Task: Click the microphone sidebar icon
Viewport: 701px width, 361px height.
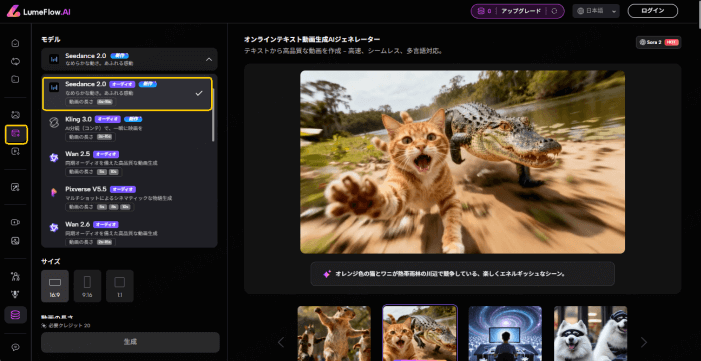Action: [x=15, y=294]
